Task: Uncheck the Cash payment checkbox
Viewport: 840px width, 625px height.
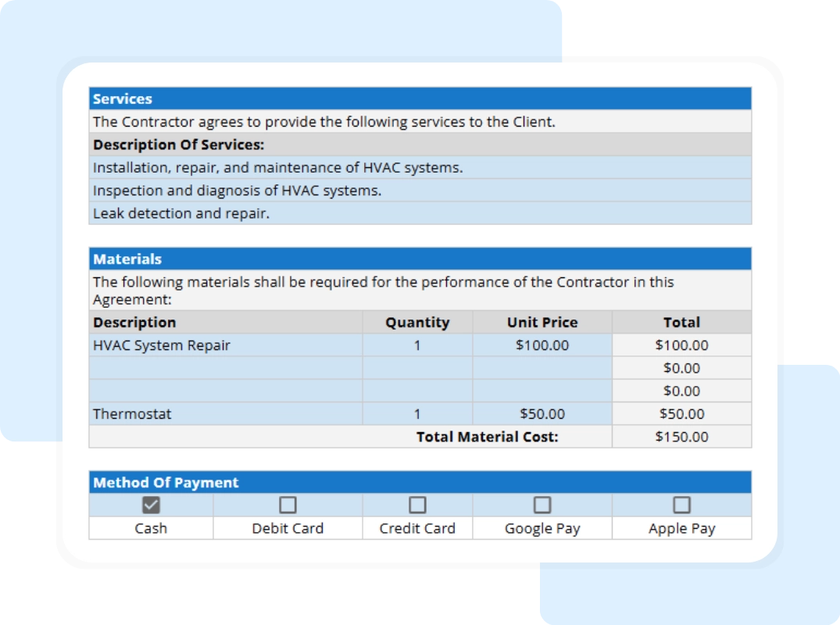Action: (150, 505)
